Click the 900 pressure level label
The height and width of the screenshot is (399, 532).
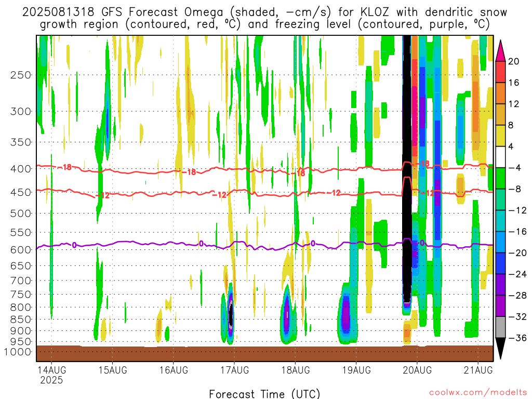[x=21, y=331]
